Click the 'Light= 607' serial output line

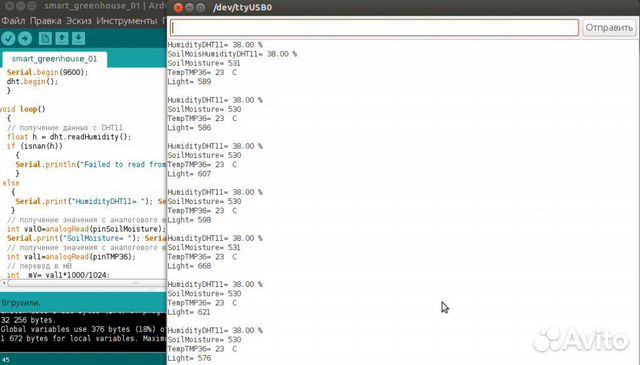click(189, 174)
